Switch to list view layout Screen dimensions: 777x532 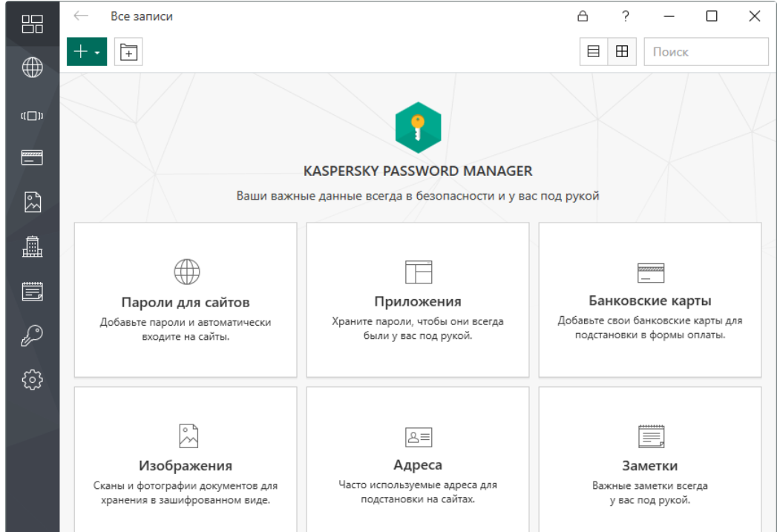click(x=593, y=51)
